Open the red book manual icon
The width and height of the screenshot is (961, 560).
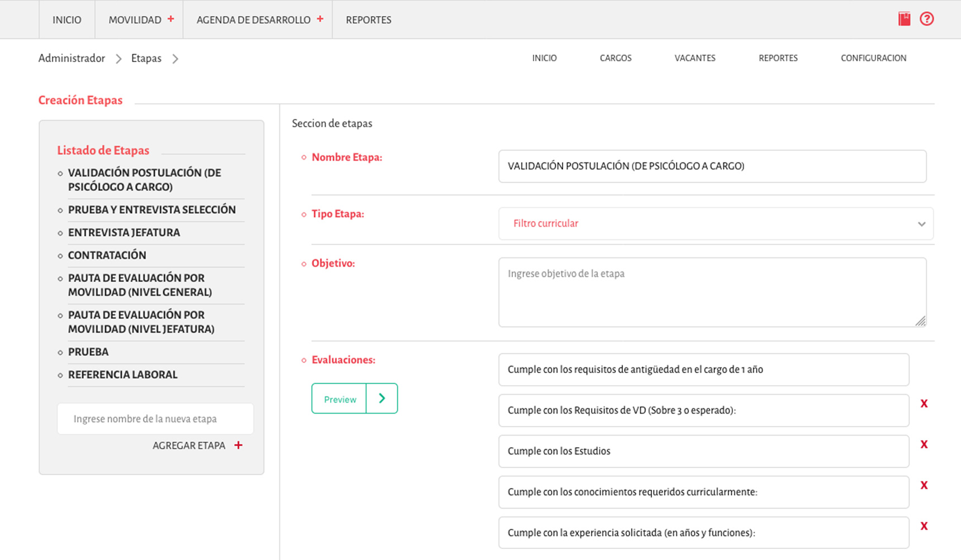click(904, 19)
